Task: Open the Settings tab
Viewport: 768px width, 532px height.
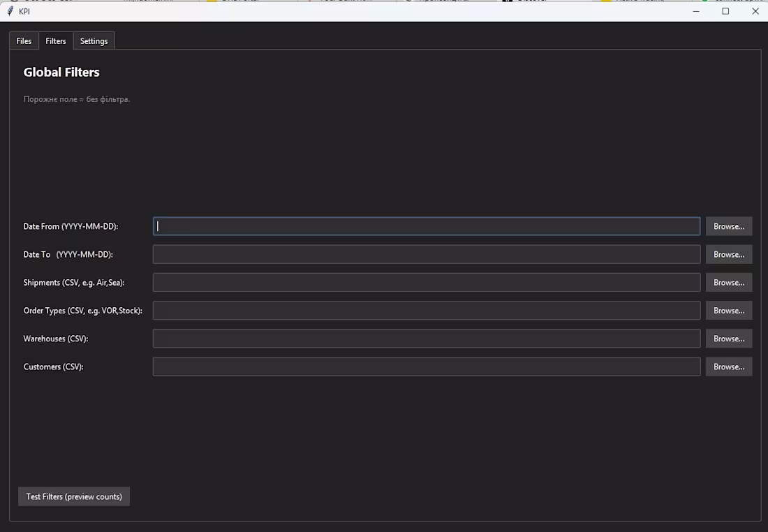Action: [94, 40]
